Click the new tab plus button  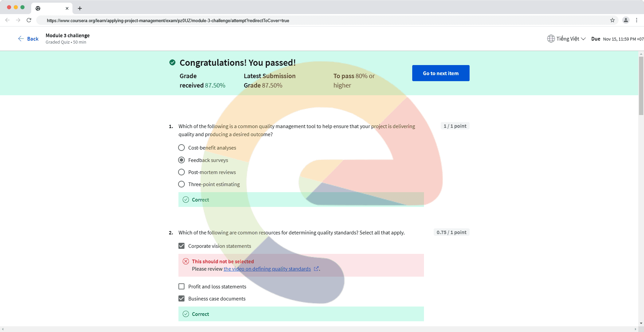[80, 8]
